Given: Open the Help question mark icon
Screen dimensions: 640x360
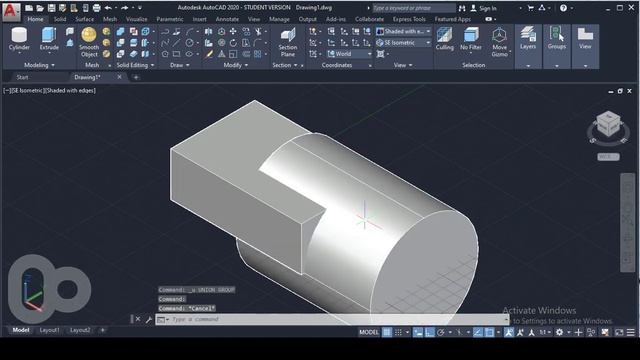Looking at the screenshot, I should [x=563, y=8].
